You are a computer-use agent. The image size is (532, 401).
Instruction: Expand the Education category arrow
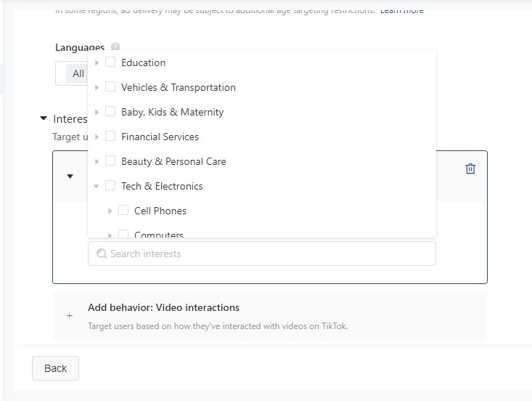(97, 62)
